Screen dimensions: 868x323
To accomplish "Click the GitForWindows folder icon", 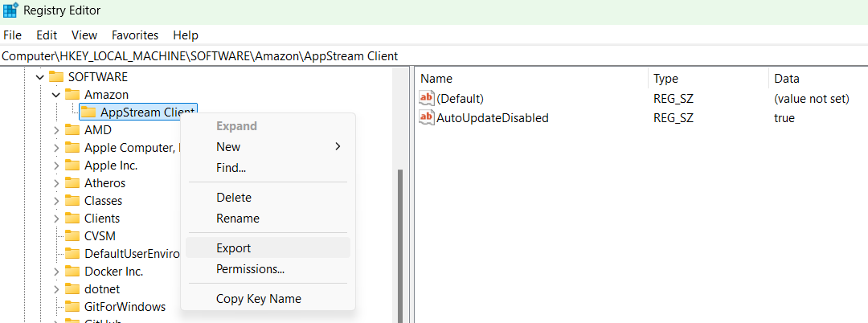I will (x=72, y=307).
